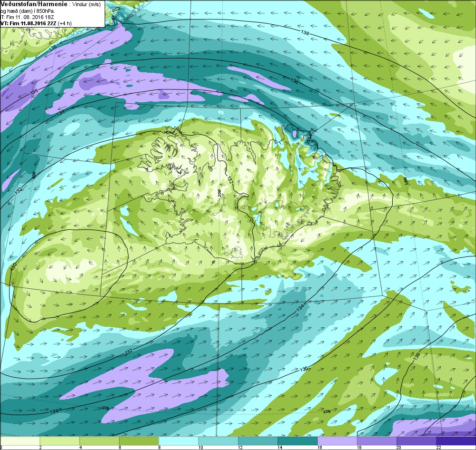Select the 14–16 m/s dark teal legend swatch
Screen dimensions: 476x450
point(297,440)
